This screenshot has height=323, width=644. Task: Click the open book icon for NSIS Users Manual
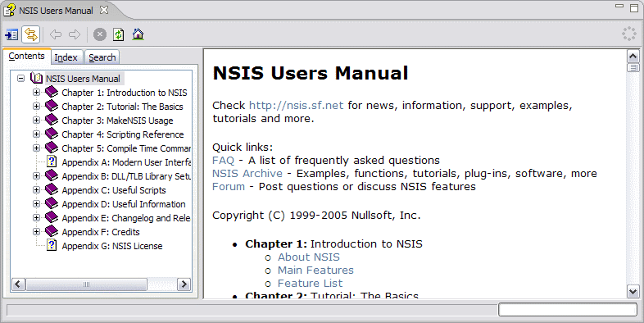[37, 78]
